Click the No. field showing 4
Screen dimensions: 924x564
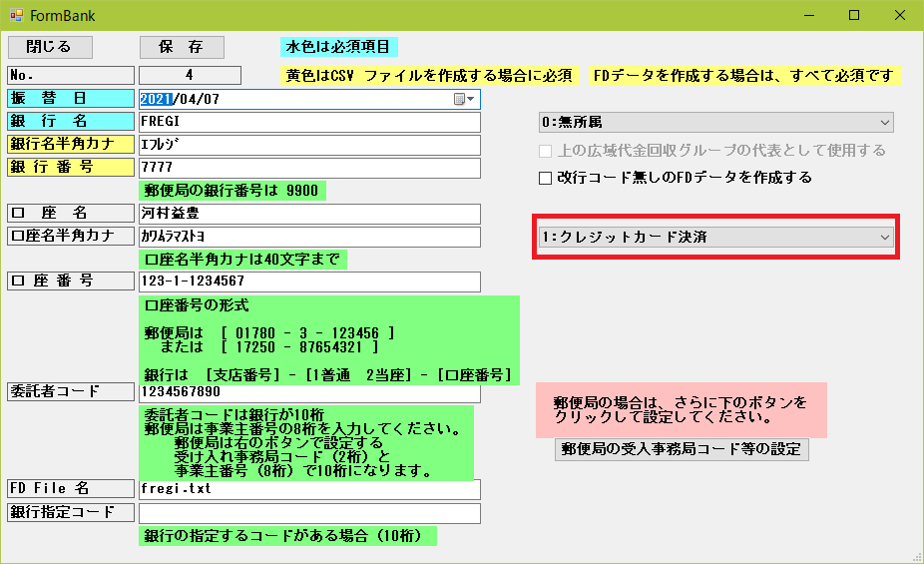click(x=190, y=75)
